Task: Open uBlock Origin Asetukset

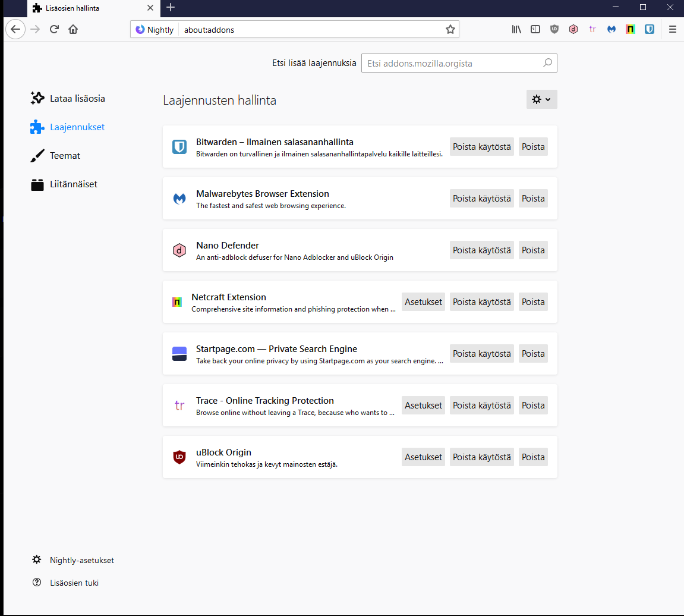Action: click(423, 457)
